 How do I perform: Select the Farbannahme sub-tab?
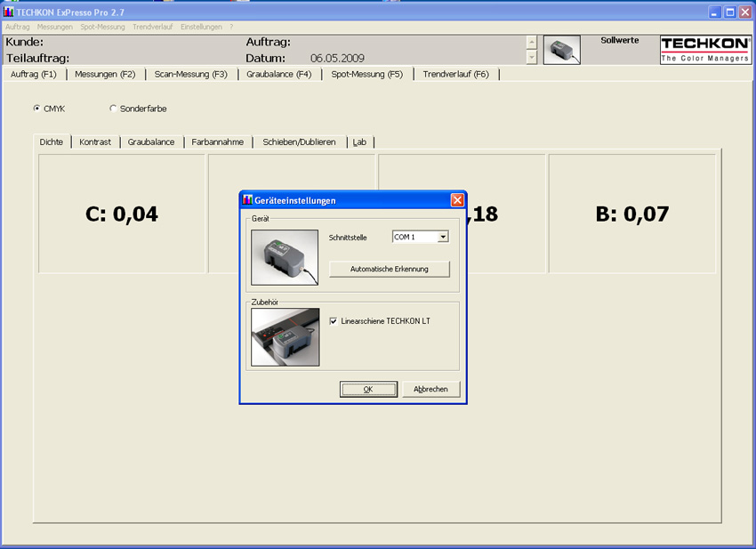click(217, 142)
